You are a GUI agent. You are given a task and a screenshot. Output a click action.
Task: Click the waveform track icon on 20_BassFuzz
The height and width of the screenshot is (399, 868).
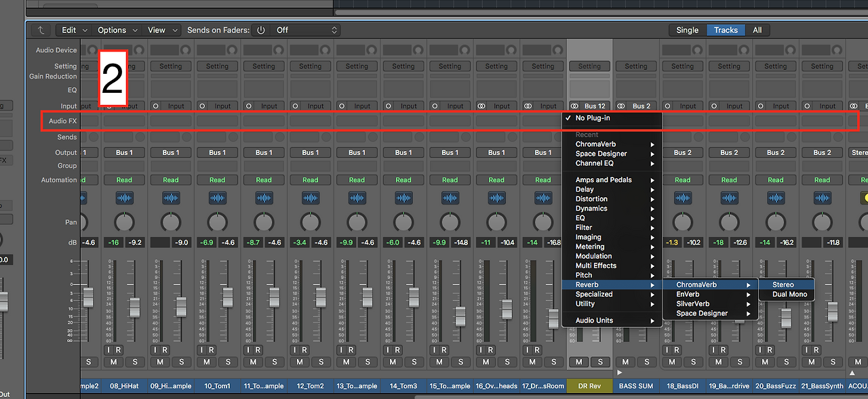[x=776, y=197]
